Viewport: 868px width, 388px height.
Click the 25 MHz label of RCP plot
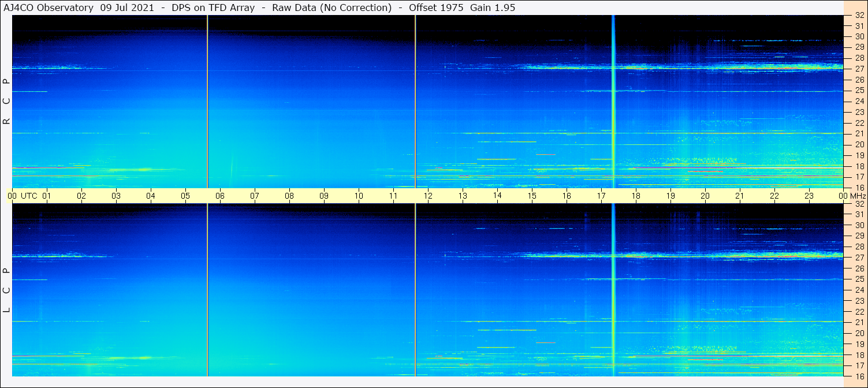(859, 90)
